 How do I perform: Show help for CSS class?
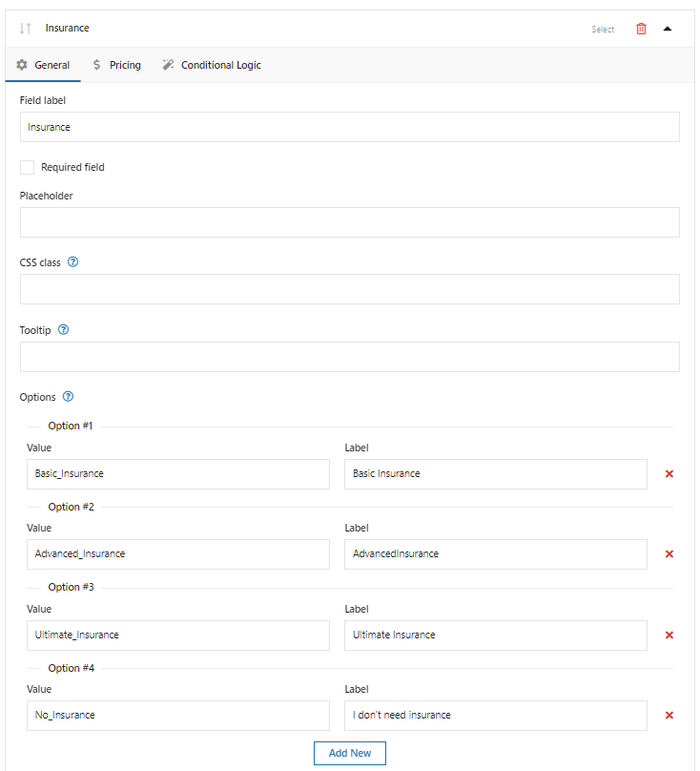(x=72, y=262)
